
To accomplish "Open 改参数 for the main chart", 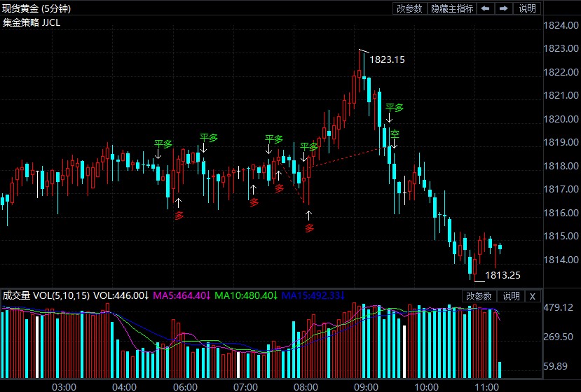I will (x=409, y=8).
